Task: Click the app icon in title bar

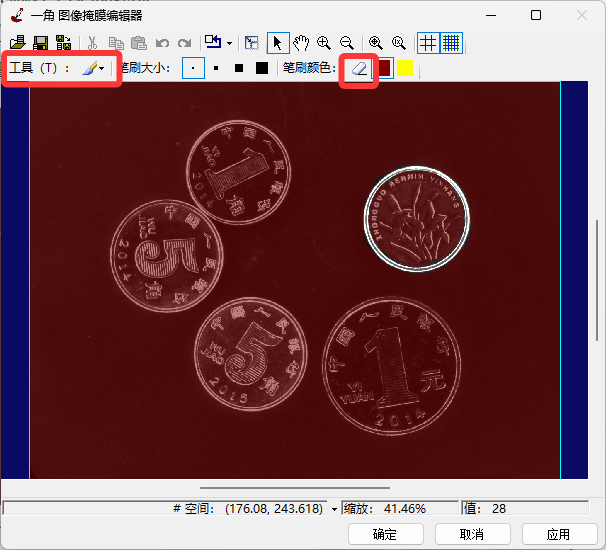Action: (x=17, y=15)
